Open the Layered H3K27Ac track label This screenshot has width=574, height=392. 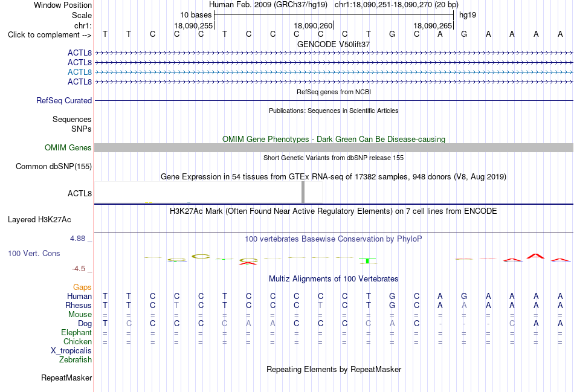tap(39, 220)
